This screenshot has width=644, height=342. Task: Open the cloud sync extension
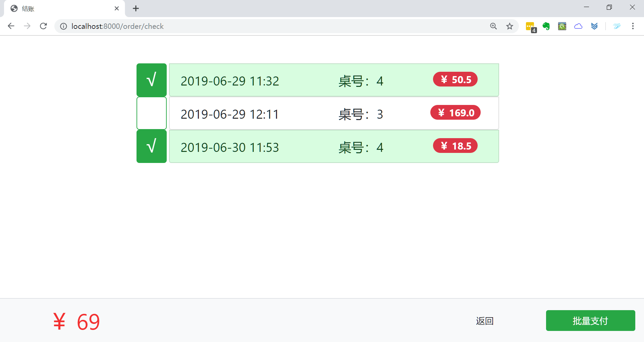click(578, 26)
